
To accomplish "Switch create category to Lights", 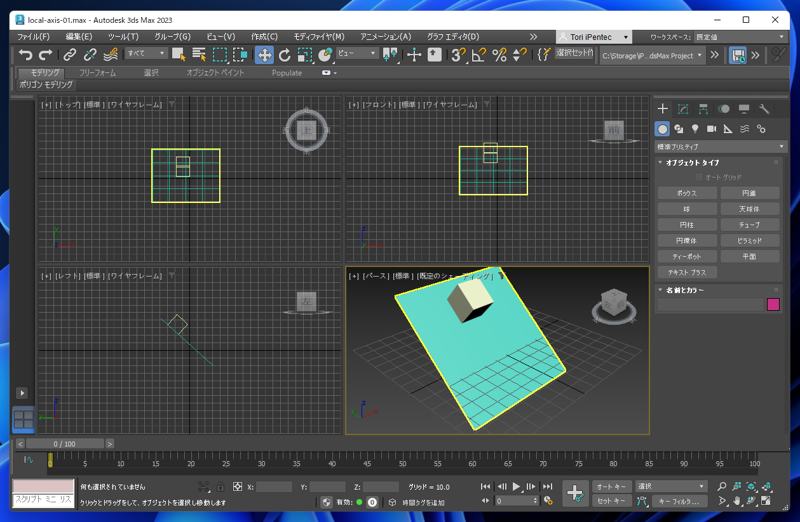I will (x=695, y=129).
